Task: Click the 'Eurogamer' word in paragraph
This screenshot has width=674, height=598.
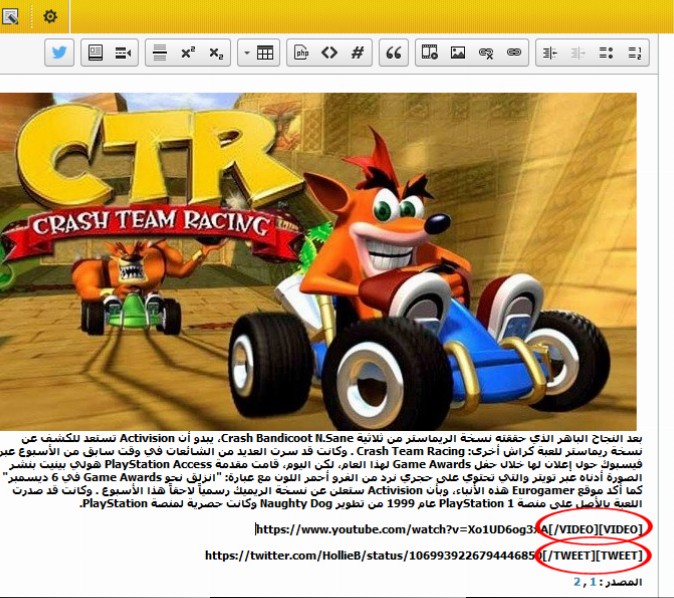Action: tap(543, 491)
